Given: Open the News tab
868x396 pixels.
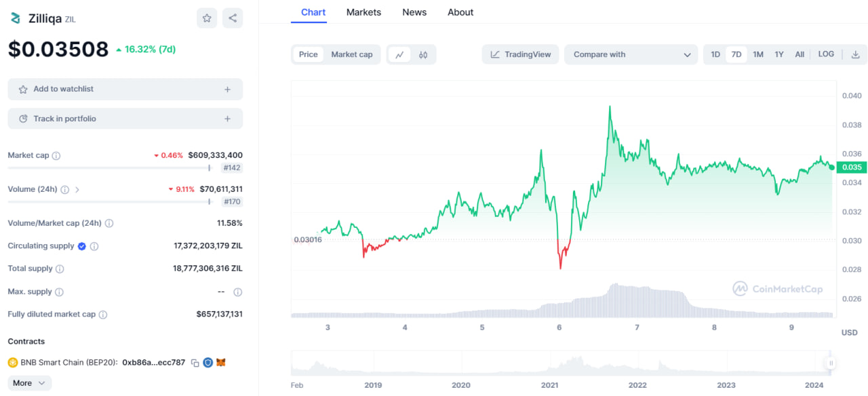Looking at the screenshot, I should 414,12.
